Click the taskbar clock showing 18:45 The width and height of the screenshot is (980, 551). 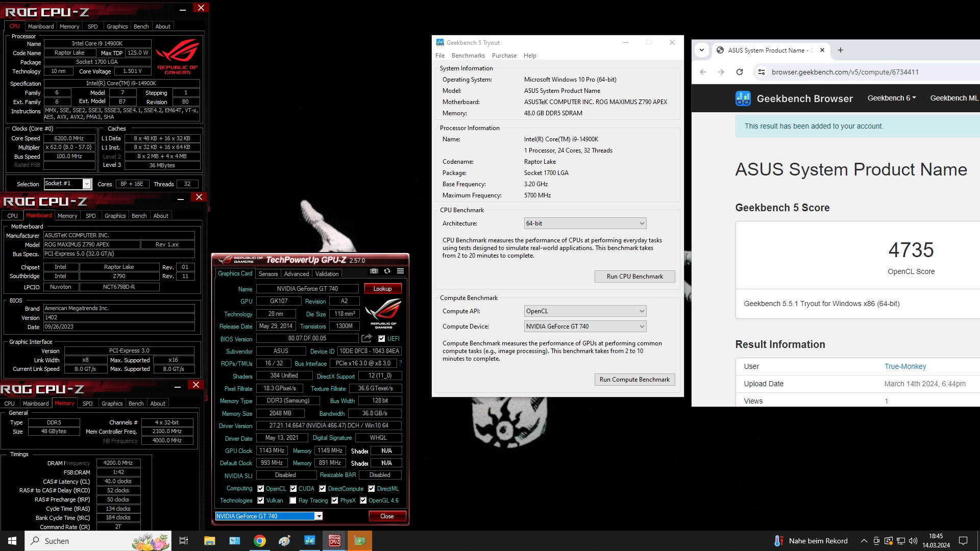click(x=936, y=541)
